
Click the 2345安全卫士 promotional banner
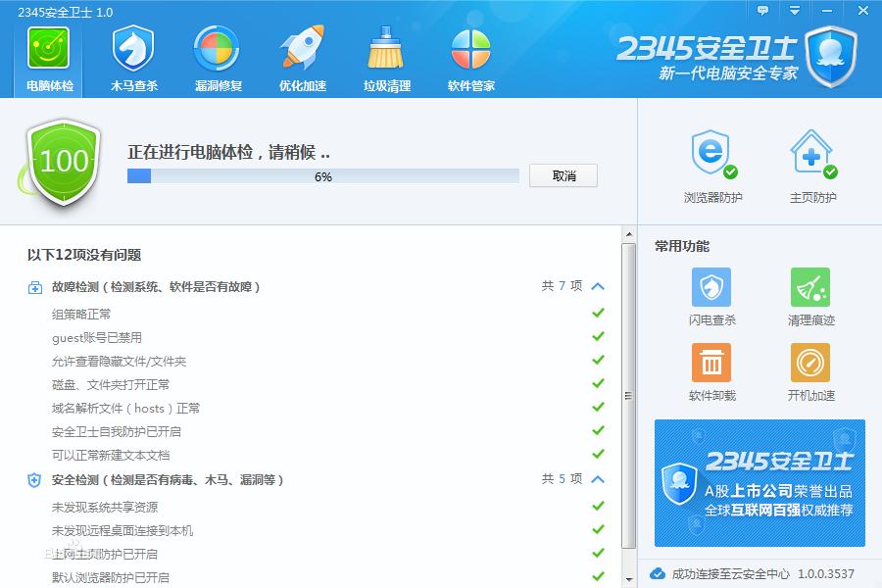pyautogui.click(x=759, y=480)
